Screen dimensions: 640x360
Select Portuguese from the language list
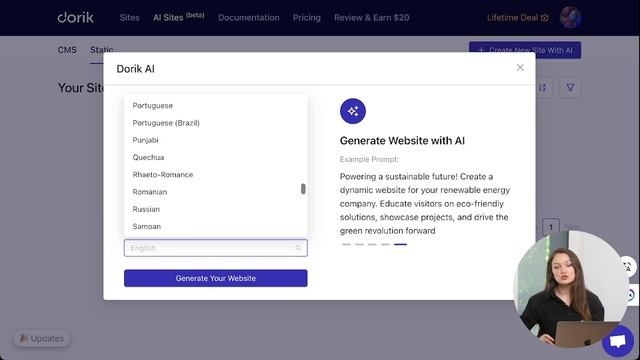point(216,105)
